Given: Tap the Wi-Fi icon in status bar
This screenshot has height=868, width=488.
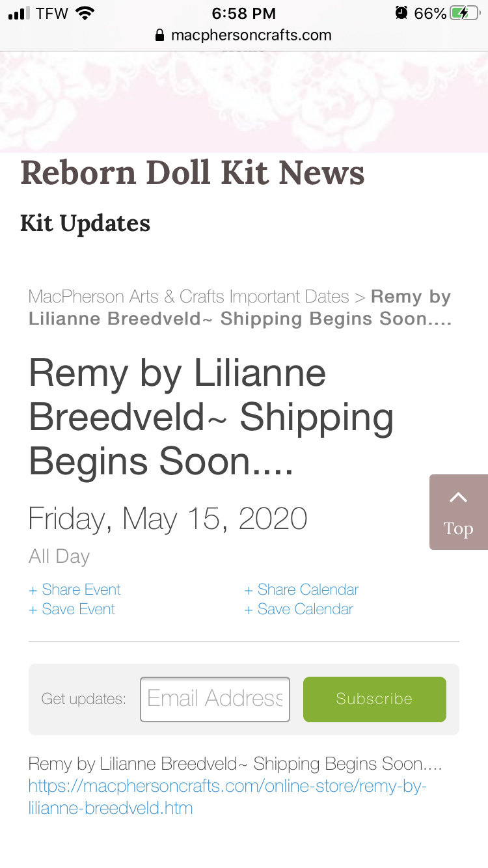Looking at the screenshot, I should [x=85, y=13].
